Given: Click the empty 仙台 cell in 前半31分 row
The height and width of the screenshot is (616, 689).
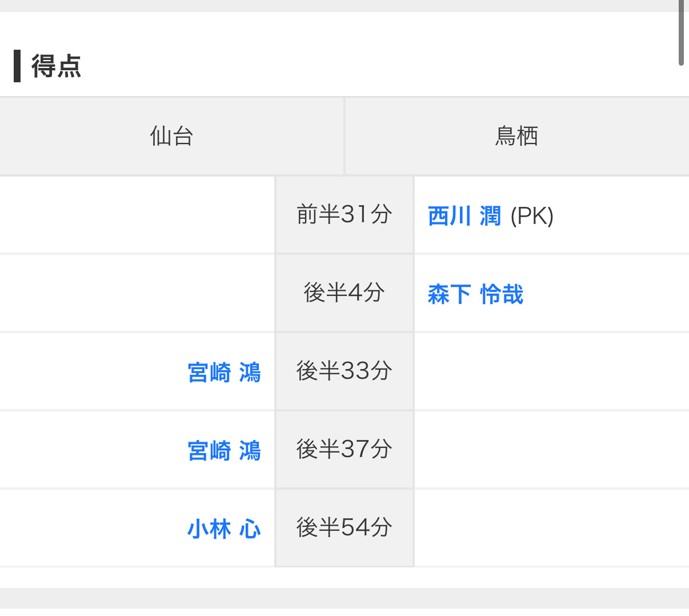Looking at the screenshot, I should [x=137, y=215].
